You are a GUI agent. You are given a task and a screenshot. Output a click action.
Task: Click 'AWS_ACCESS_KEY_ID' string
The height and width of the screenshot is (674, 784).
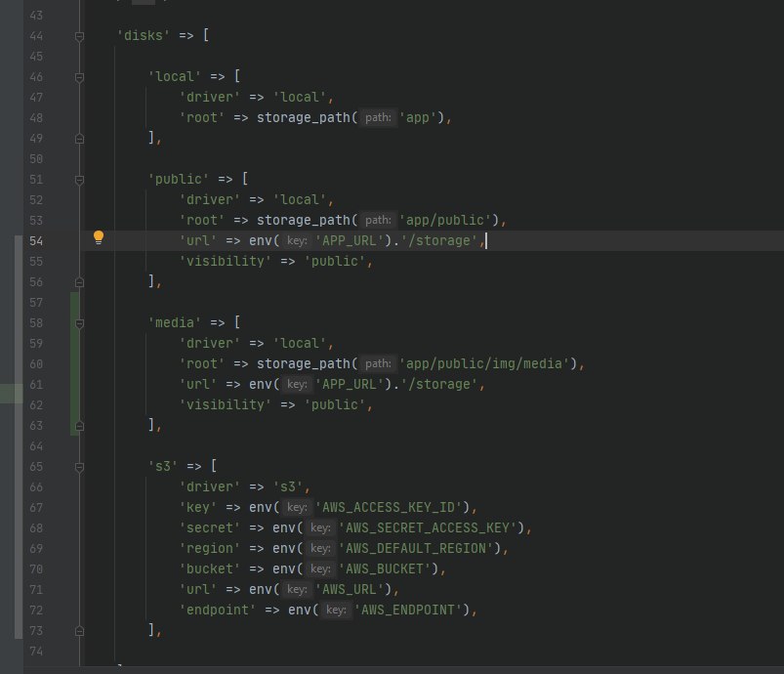388,507
